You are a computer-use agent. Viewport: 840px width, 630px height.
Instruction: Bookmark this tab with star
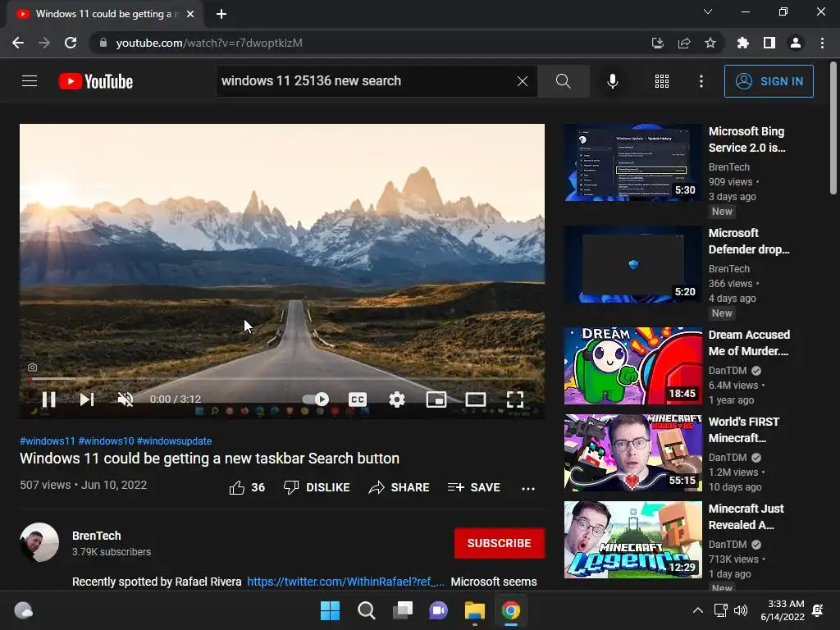click(710, 43)
